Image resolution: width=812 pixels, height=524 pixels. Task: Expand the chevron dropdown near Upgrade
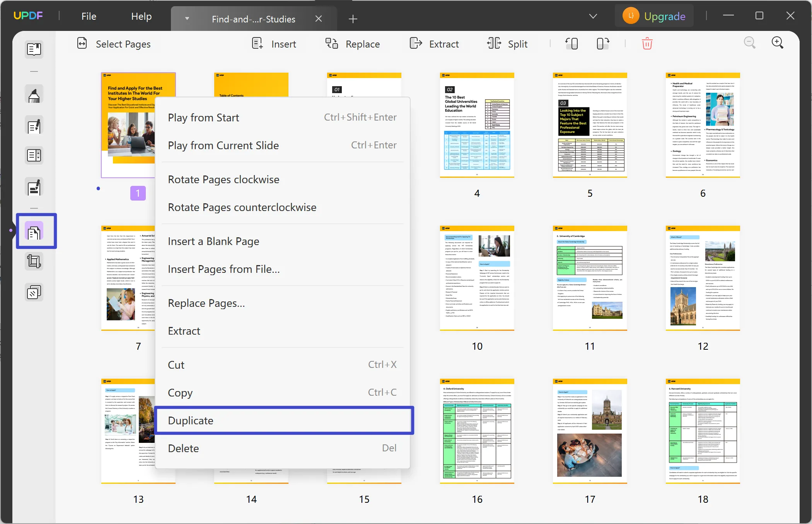coord(593,16)
